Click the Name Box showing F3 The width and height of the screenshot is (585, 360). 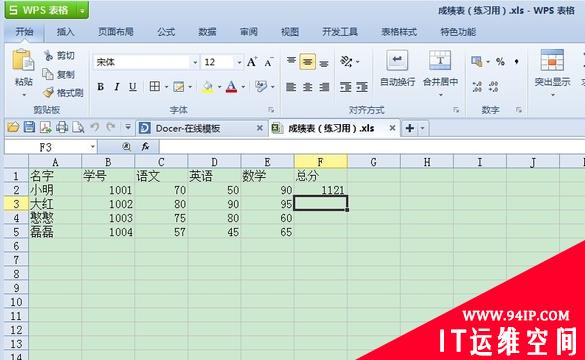point(47,147)
